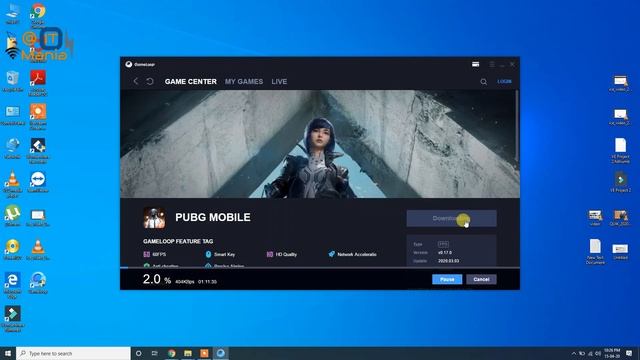This screenshot has width=640, height=360.
Task: Open File Explorer from the taskbar
Action: point(188,353)
